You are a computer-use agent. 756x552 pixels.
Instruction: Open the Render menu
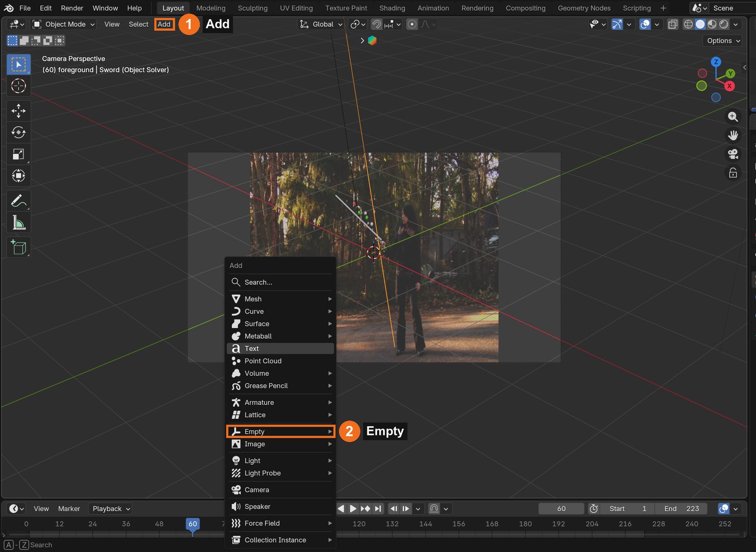coord(72,8)
